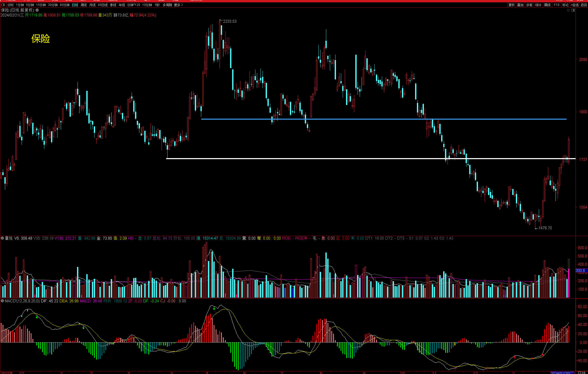Select the 60分钟 period tab
Image resolution: width=588 pixels, height=374 pixels.
tap(65, 5)
